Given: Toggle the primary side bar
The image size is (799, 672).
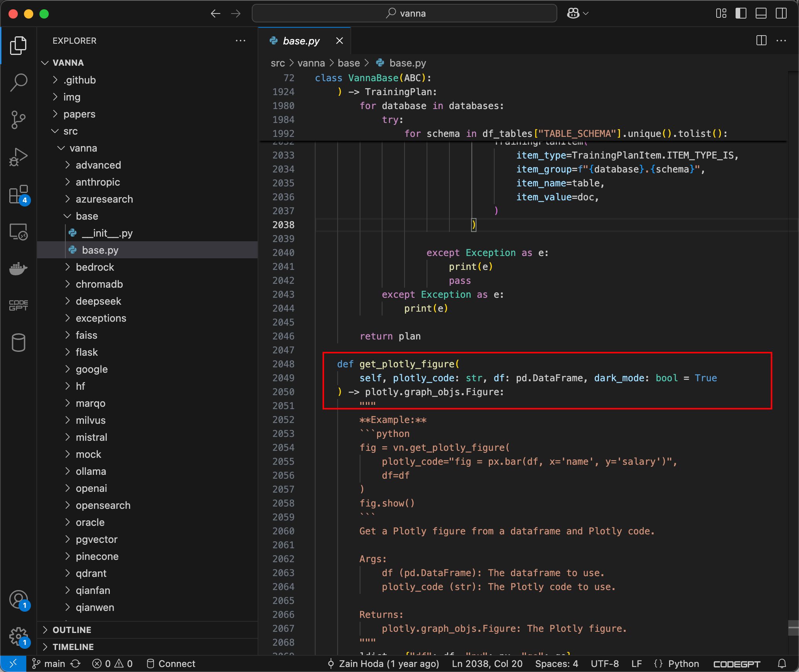Looking at the screenshot, I should coord(741,14).
